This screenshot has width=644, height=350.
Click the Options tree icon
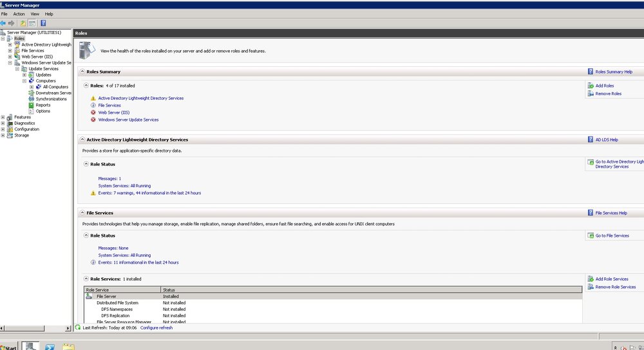tap(31, 111)
